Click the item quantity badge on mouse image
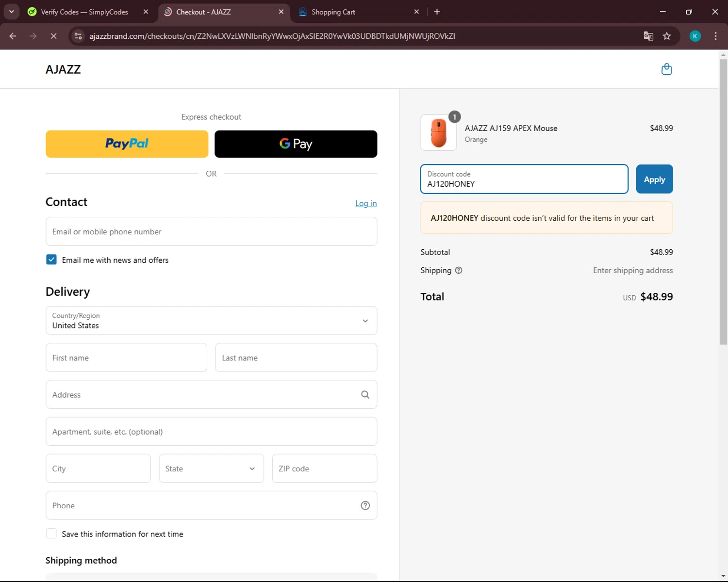This screenshot has width=728, height=582. pos(454,117)
